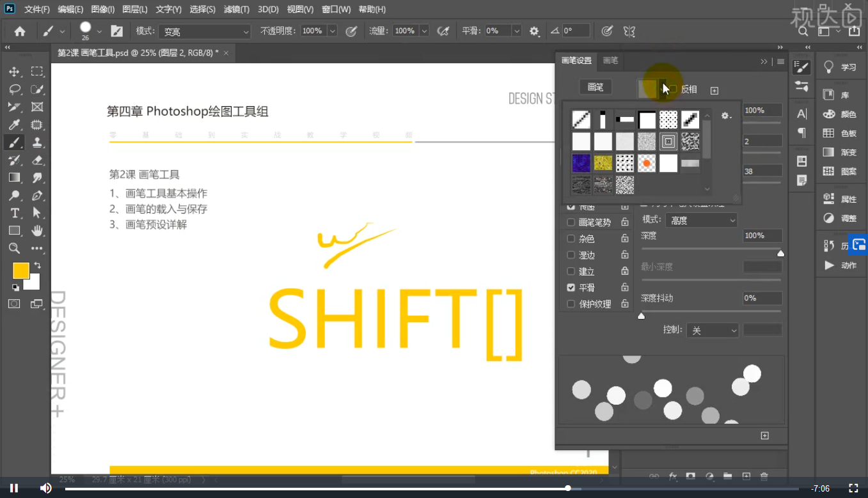The image size is (868, 498).
Task: Click the 画笔 presets button
Action: (x=596, y=87)
